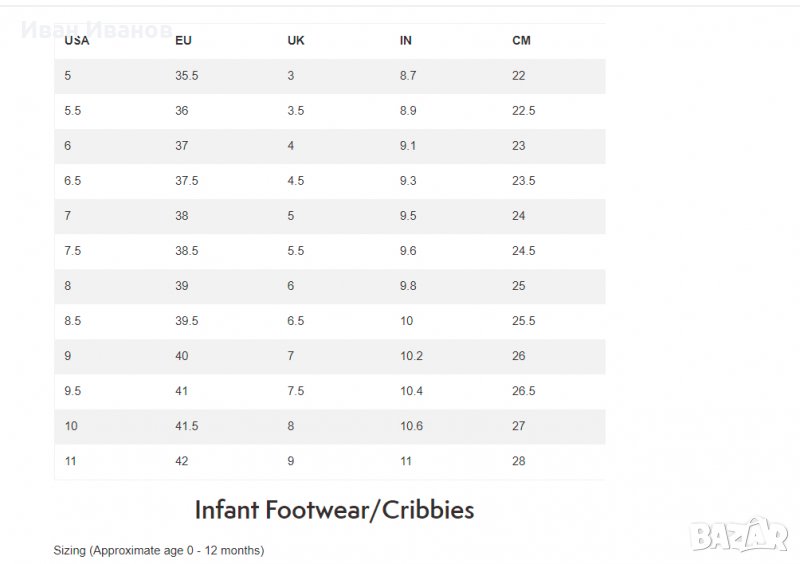The height and width of the screenshot is (564, 800).
Task: Select the EU size 35.5 cell
Action: click(x=186, y=76)
